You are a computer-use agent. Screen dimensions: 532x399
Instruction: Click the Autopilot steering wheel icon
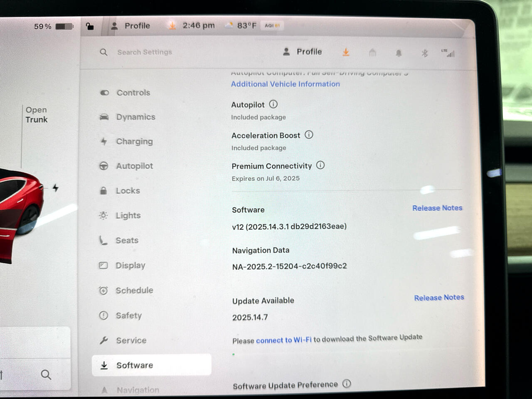click(x=104, y=166)
